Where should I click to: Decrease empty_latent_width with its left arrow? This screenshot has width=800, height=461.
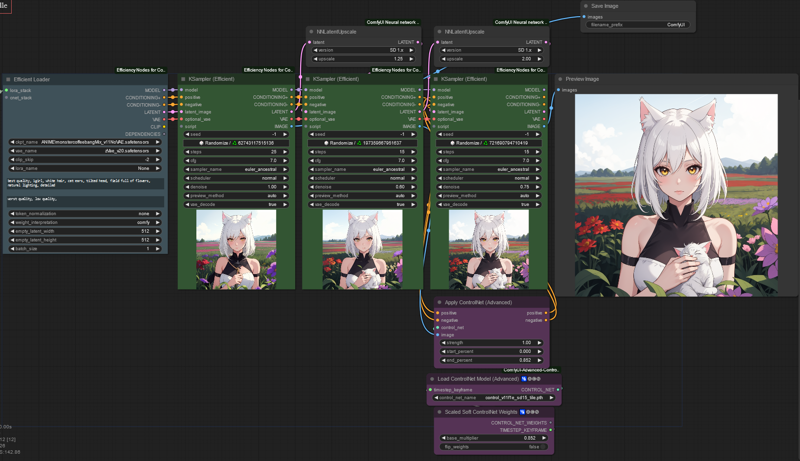click(12, 231)
